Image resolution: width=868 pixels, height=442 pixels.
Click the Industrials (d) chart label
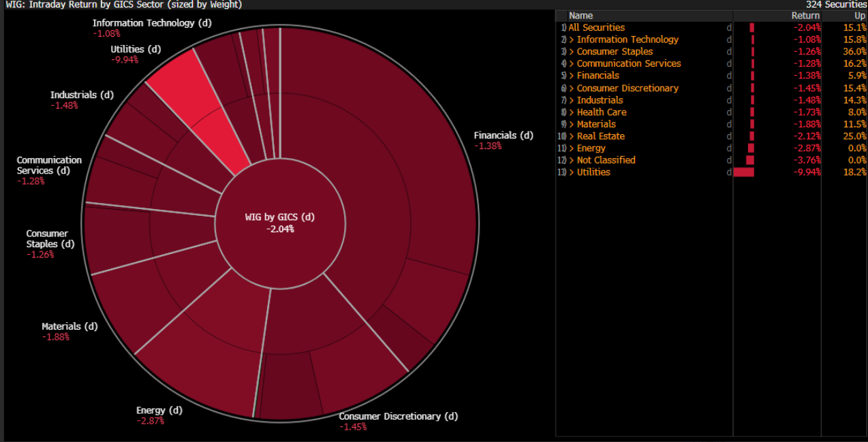[82, 95]
